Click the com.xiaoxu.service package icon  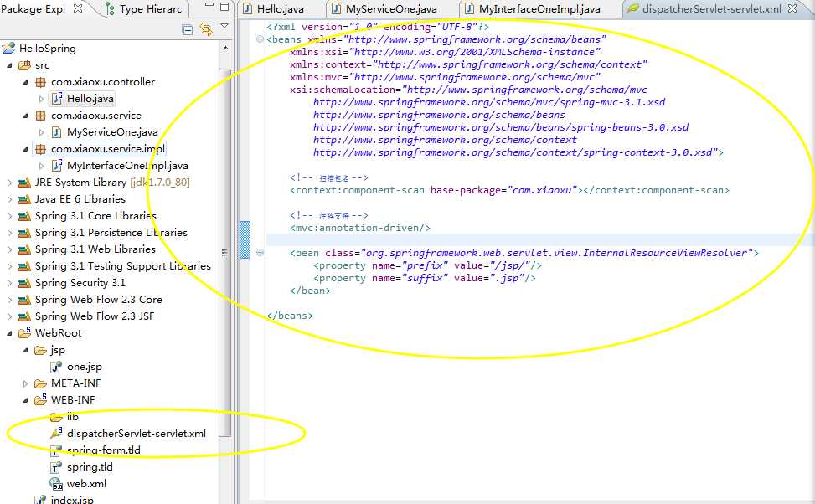coord(40,116)
